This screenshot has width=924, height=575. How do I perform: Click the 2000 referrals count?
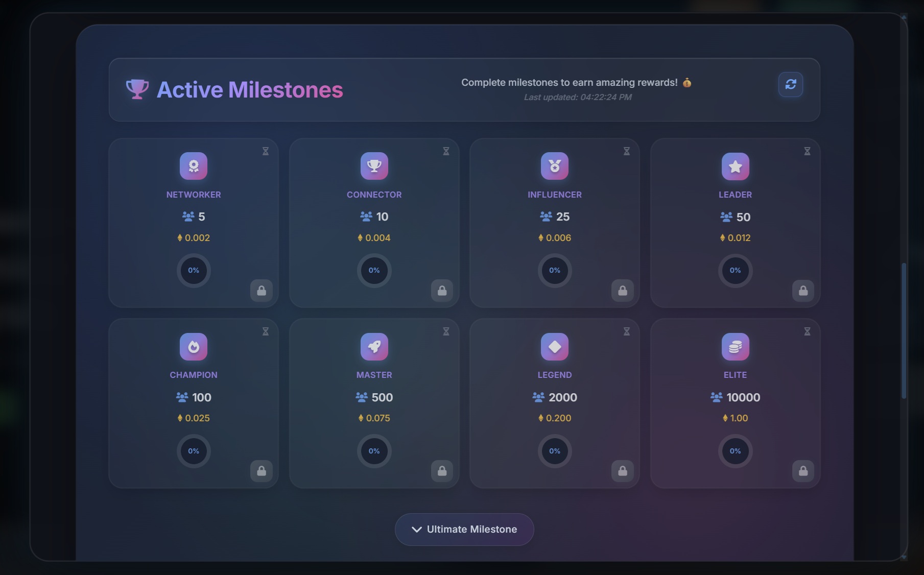coord(563,397)
